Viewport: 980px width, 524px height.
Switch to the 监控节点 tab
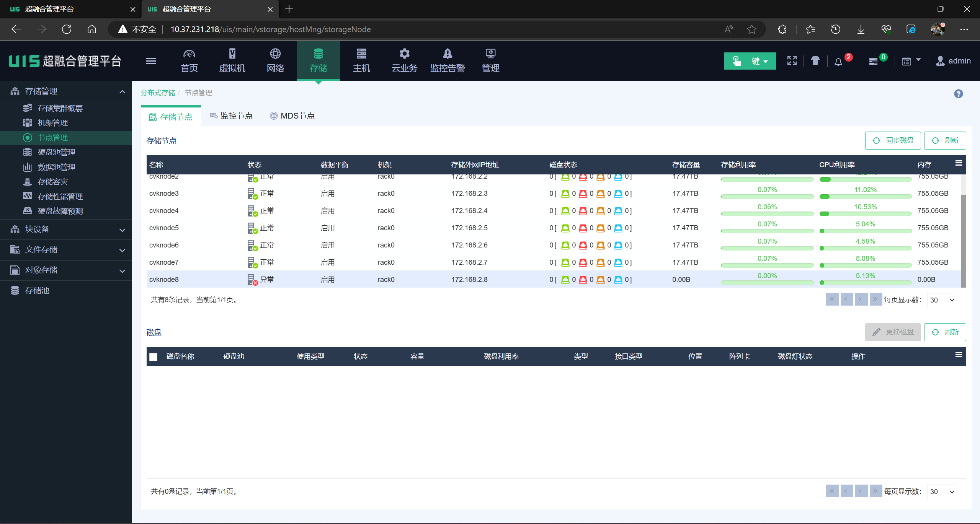[231, 116]
